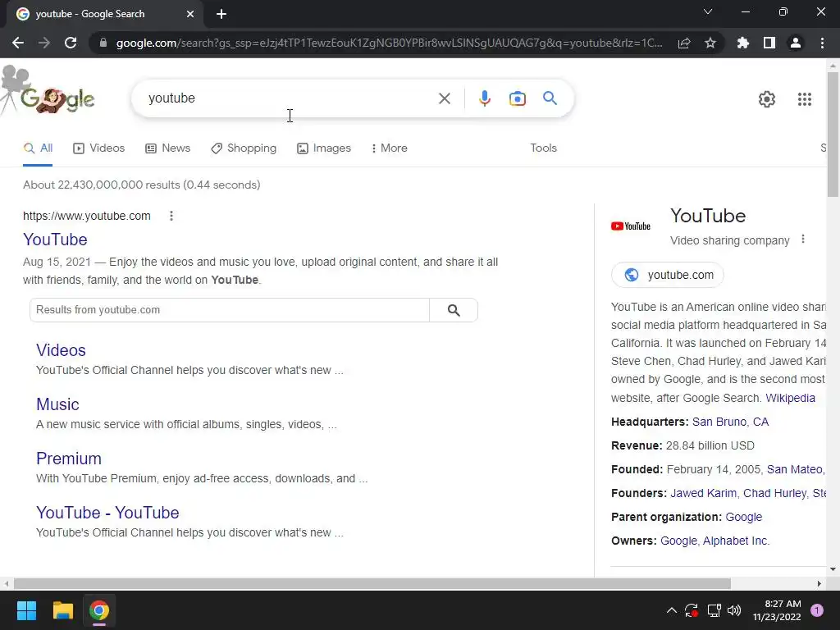Open the Windows Start menu
840x630 pixels.
coord(26,610)
